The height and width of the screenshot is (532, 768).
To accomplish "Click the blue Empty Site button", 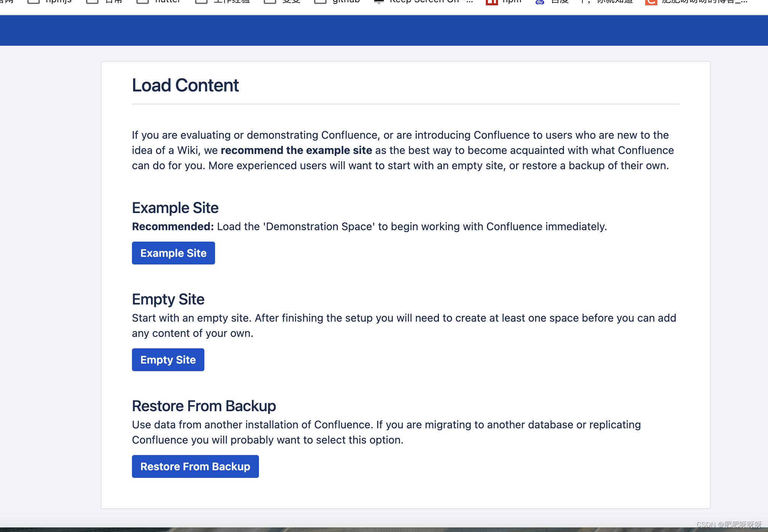I will 168,360.
